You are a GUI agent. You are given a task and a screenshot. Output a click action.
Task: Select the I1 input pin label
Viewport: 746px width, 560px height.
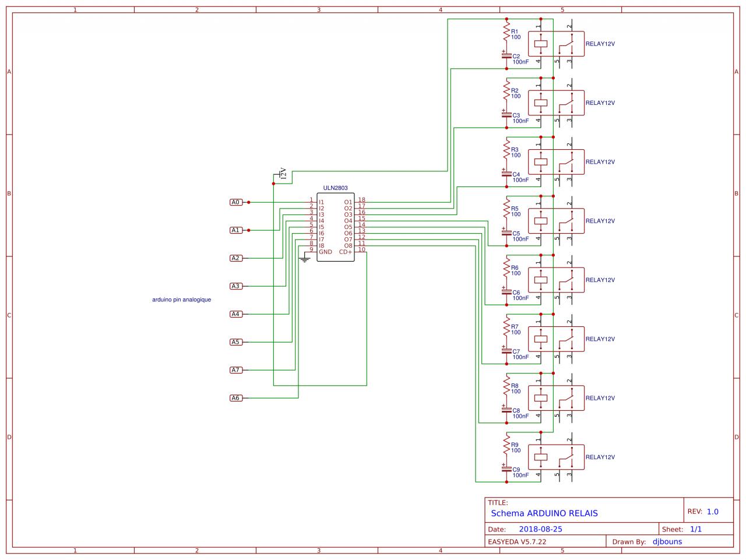point(322,202)
